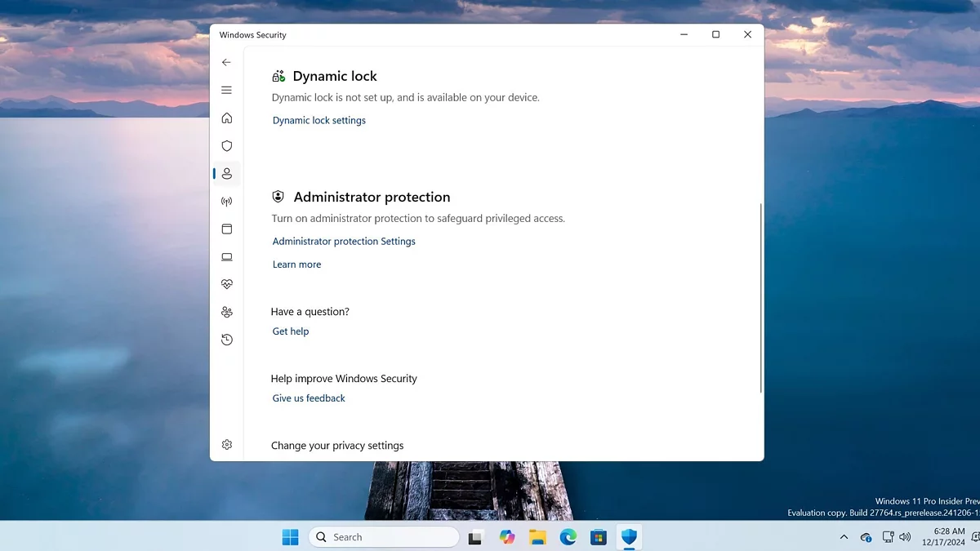Open Virus & threat protection shield icon
The width and height of the screenshot is (980, 551).
pos(226,146)
